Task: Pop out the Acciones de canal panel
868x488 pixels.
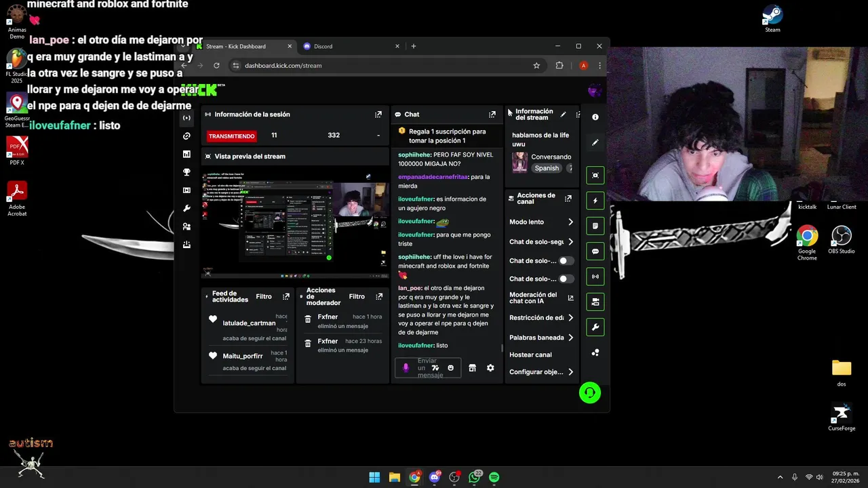Action: coord(568,199)
